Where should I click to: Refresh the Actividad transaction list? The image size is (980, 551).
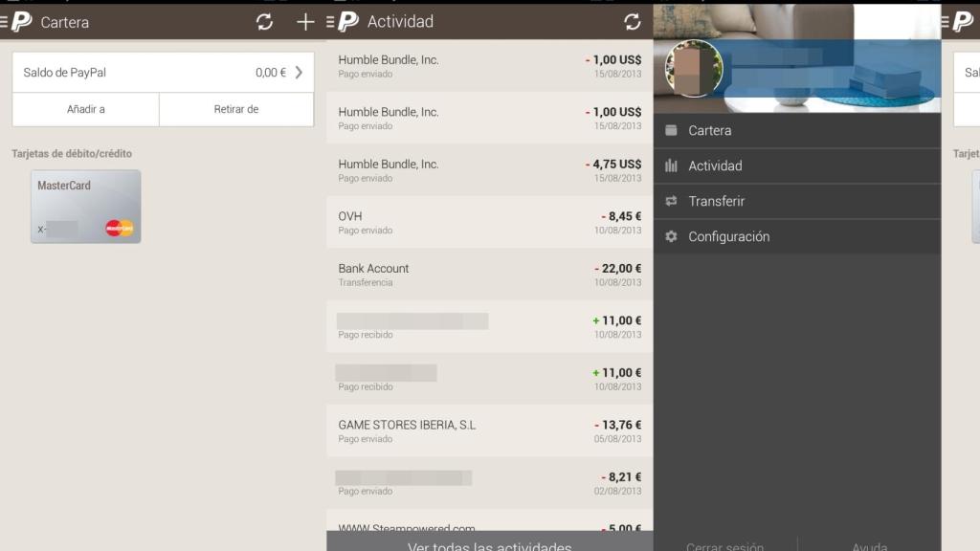pyautogui.click(x=631, y=21)
